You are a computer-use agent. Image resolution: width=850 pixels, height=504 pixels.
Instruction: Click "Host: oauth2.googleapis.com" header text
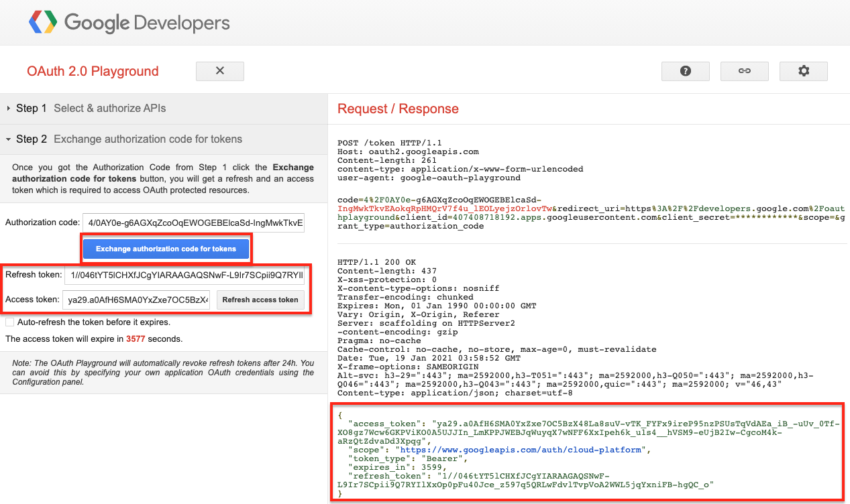(408, 151)
